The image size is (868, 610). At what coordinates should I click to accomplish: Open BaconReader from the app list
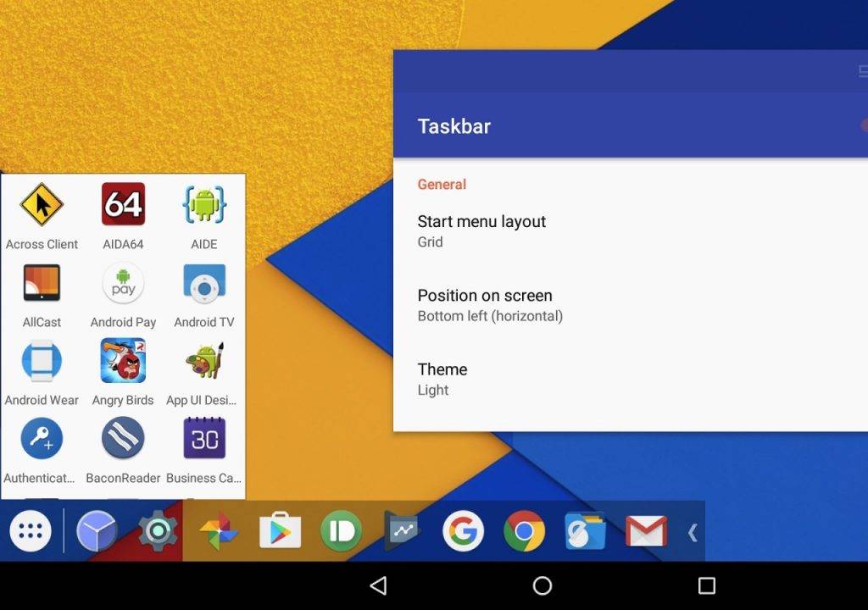(123, 438)
